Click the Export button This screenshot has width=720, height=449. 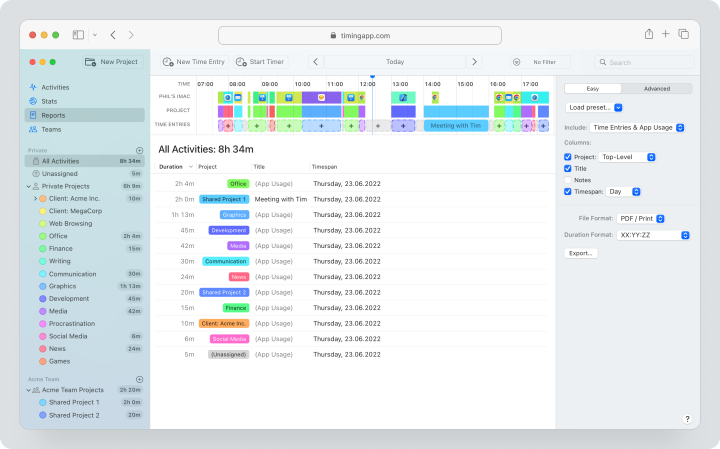click(x=581, y=253)
